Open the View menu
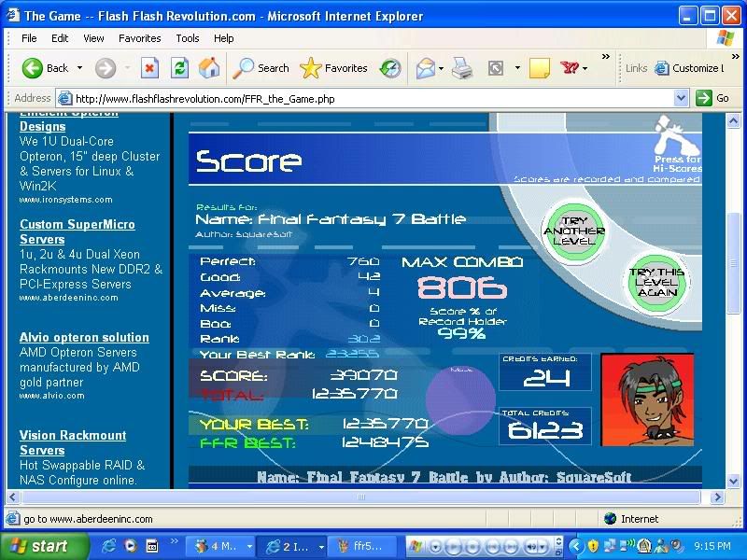Viewport: 747px width, 560px height. coord(93,38)
